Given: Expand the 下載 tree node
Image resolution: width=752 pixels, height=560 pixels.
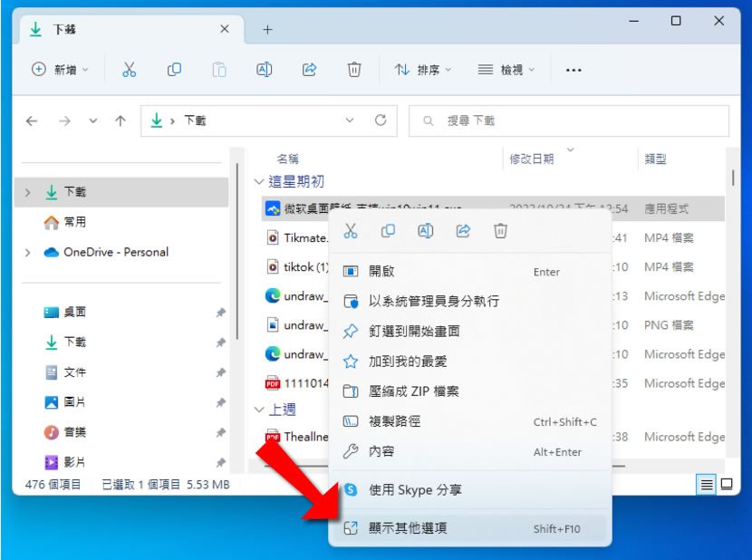Looking at the screenshot, I should coord(28,192).
